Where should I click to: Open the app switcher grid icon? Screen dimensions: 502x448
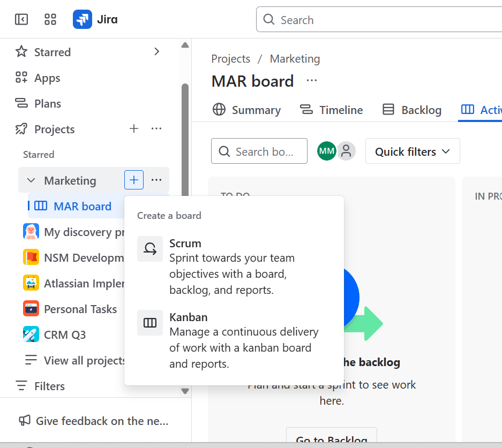(x=50, y=19)
